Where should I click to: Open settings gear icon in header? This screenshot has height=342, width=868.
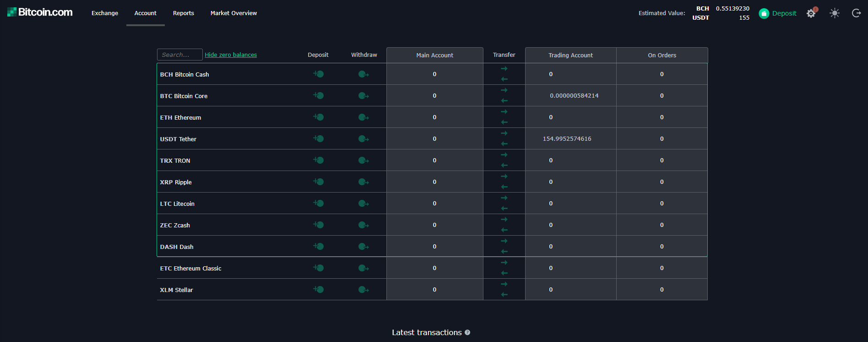coord(811,13)
